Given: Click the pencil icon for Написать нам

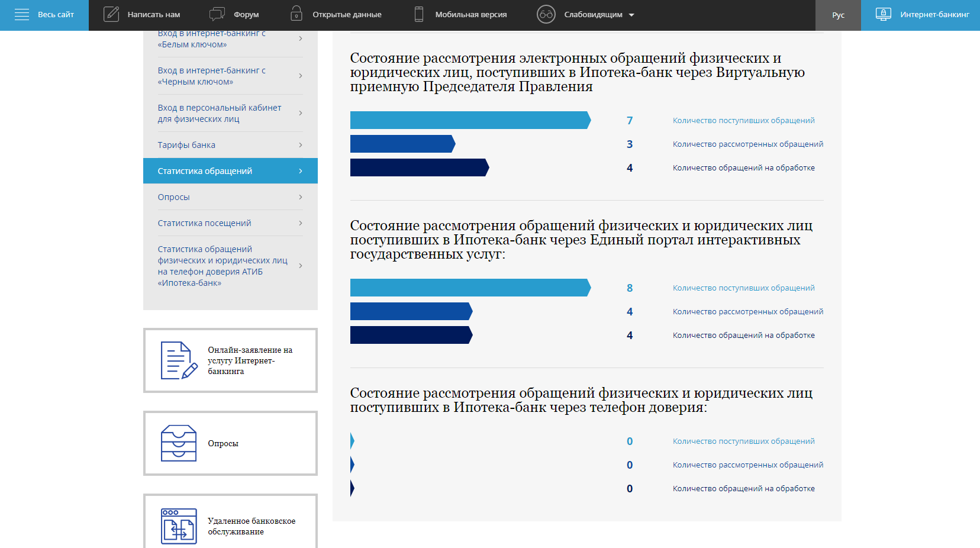Looking at the screenshot, I should pyautogui.click(x=111, y=14).
